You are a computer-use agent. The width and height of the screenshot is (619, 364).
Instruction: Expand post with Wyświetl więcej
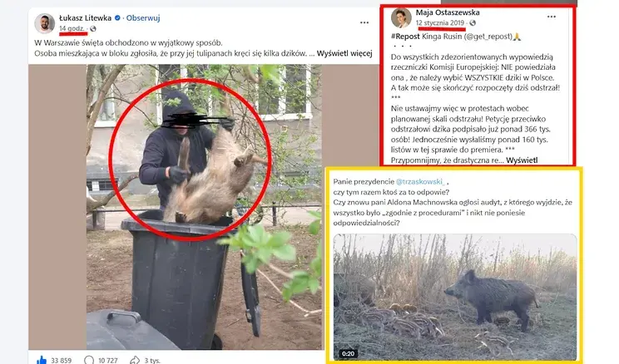point(344,53)
